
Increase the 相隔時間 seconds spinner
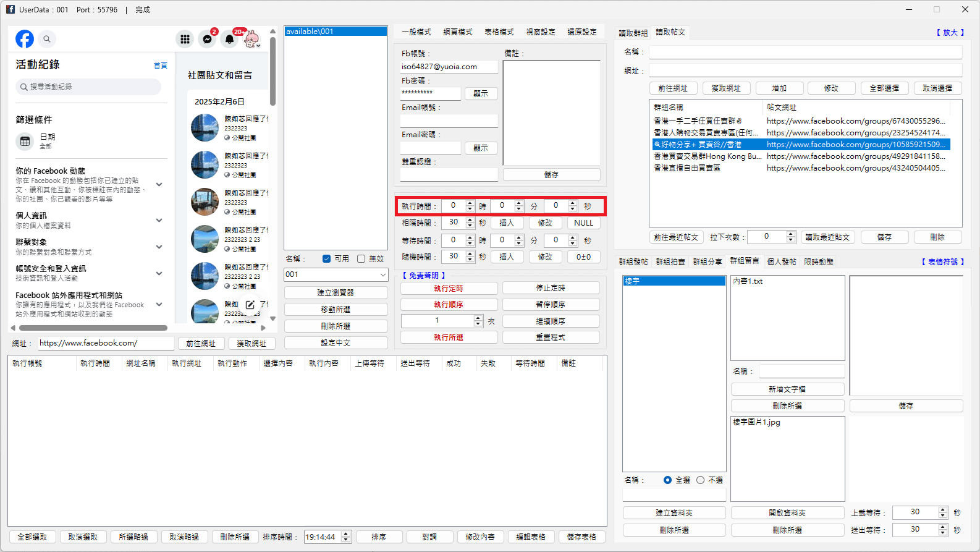(x=470, y=220)
